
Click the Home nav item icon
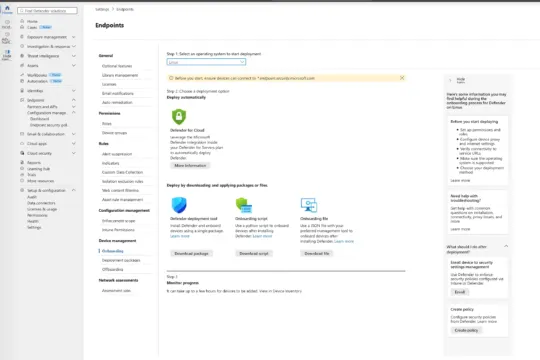point(22,21)
